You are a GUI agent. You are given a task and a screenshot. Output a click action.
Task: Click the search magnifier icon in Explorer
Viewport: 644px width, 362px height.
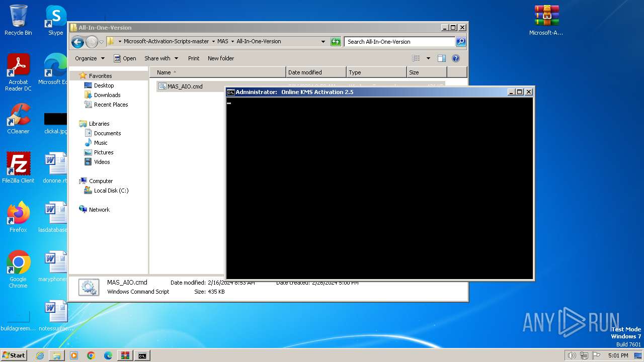(460, 42)
